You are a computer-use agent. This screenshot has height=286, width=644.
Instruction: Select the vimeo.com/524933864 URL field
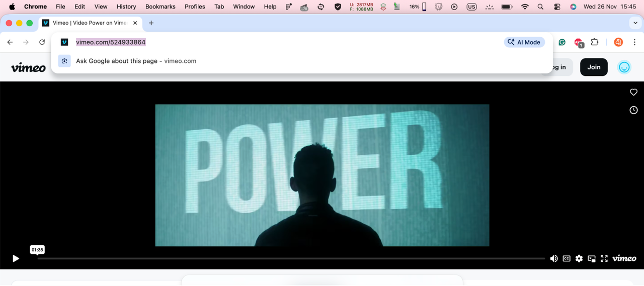coord(111,42)
